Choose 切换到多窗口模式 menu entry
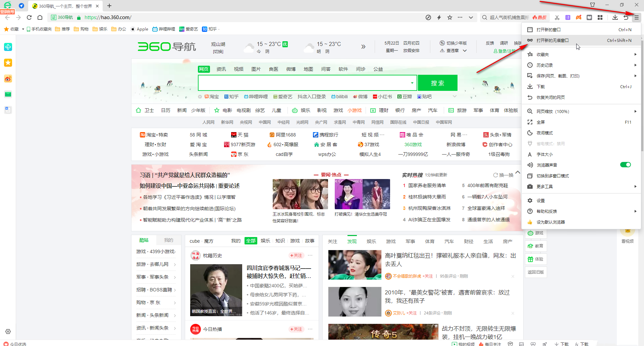 (581, 176)
